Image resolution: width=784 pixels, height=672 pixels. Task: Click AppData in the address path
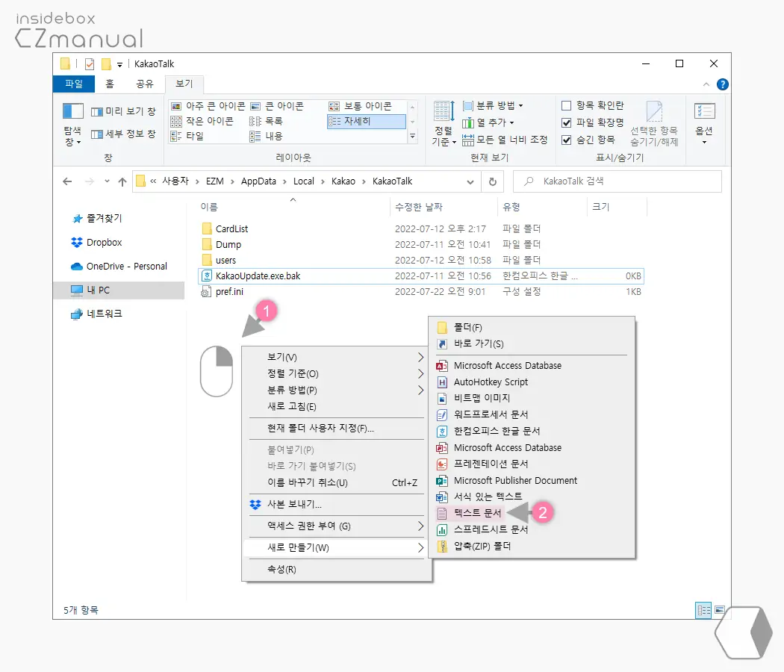[258, 181]
